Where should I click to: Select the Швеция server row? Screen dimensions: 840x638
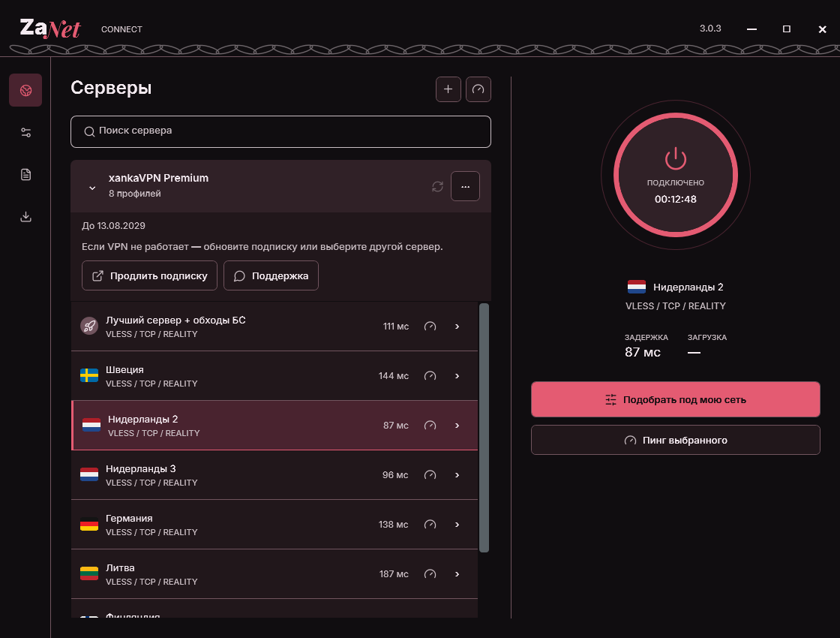pos(274,376)
